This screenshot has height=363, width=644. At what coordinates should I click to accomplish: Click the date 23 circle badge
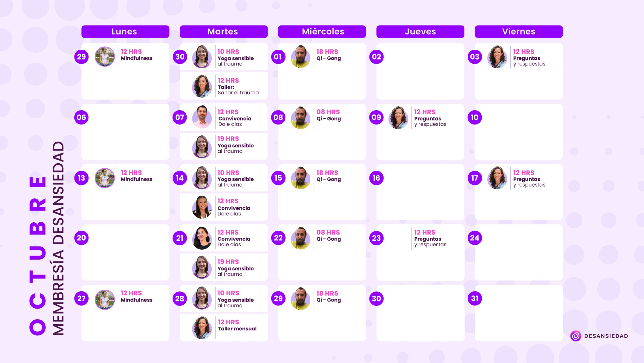click(376, 238)
